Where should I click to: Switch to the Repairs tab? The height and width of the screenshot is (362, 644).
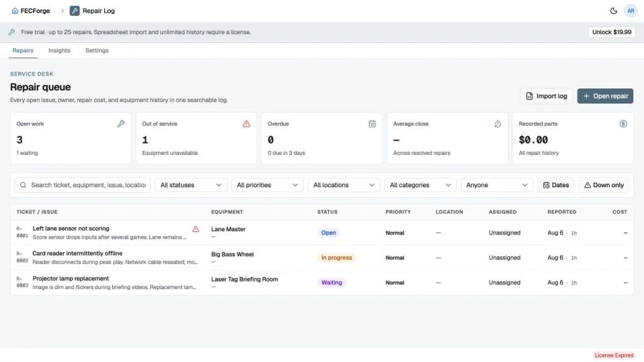(23, 50)
